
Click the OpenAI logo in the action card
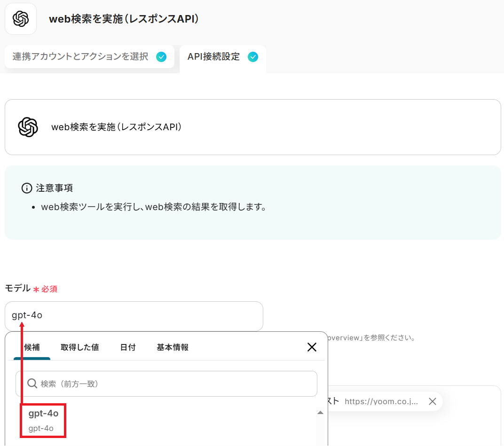point(28,127)
